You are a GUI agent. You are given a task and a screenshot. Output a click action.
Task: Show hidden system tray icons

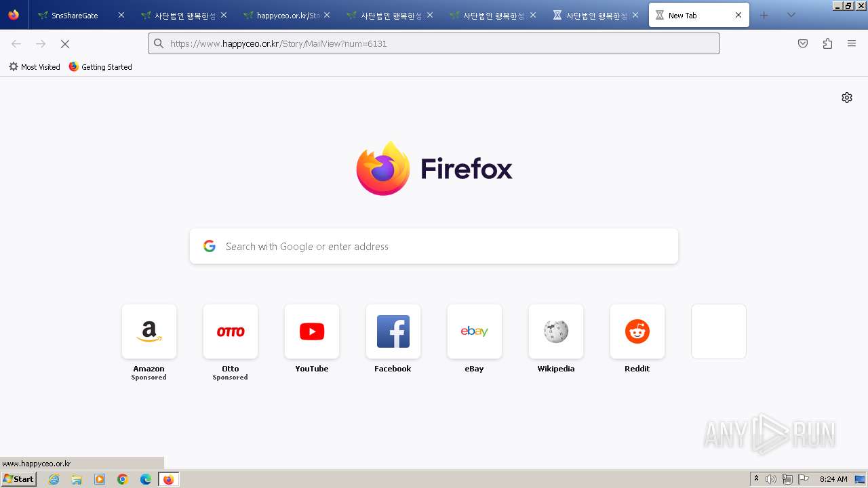click(756, 479)
